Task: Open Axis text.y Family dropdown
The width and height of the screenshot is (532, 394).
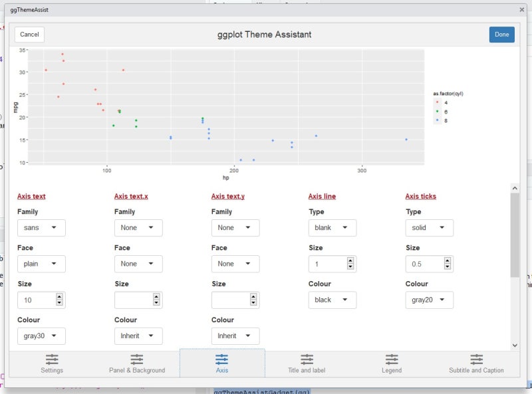Action: (235, 227)
